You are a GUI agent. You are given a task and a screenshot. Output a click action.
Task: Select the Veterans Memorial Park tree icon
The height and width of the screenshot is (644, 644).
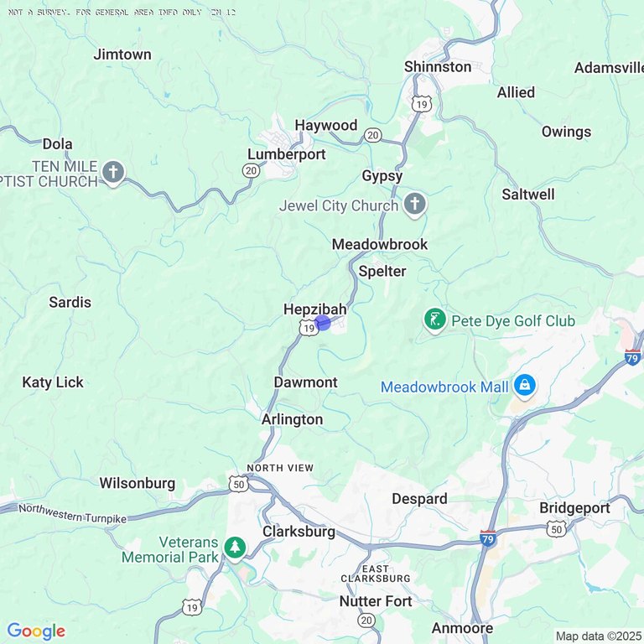(235, 548)
